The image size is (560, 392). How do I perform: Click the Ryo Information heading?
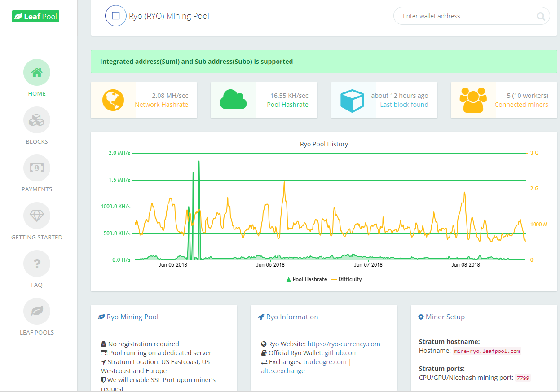[292, 317]
